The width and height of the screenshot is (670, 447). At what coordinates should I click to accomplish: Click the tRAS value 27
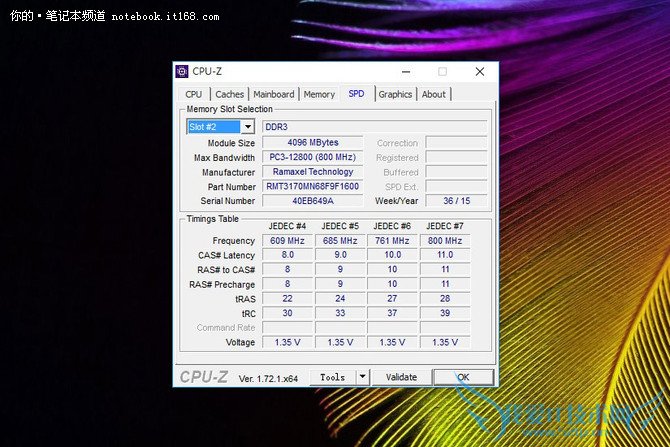click(x=392, y=298)
